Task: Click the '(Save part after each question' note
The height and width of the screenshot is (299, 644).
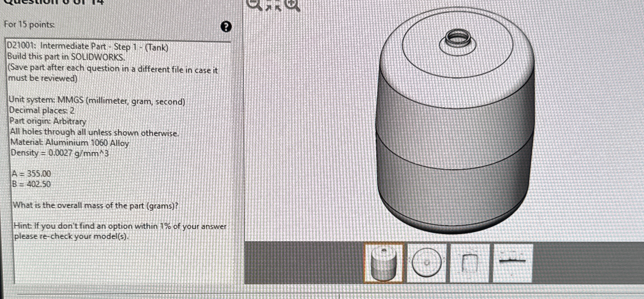Action: tap(113, 73)
